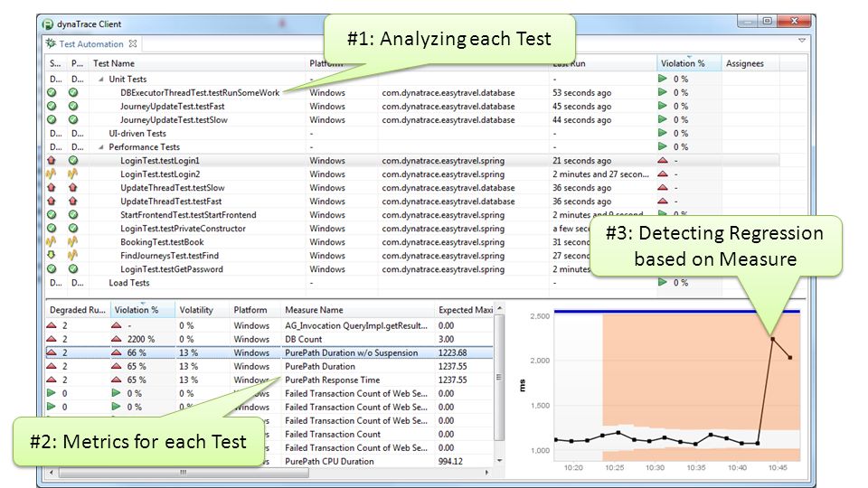Click P-column red degraded icon for UpdateThreadTest.testSlow
Image resolution: width=868 pixels, height=488 pixels.
(x=73, y=188)
